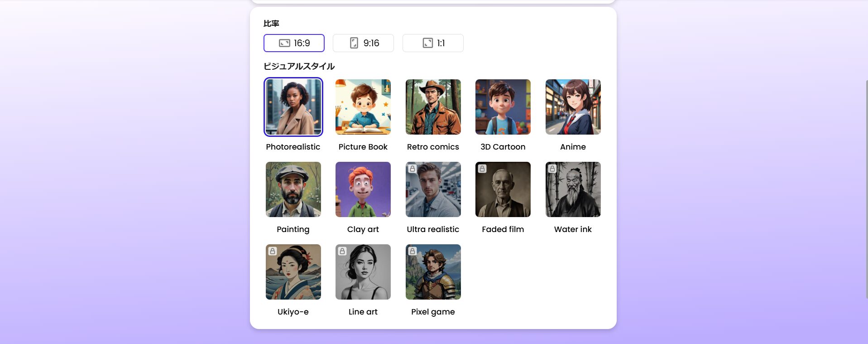The height and width of the screenshot is (344, 868).
Task: Select the Photorealistic style thumbnail
Action: pos(293,107)
